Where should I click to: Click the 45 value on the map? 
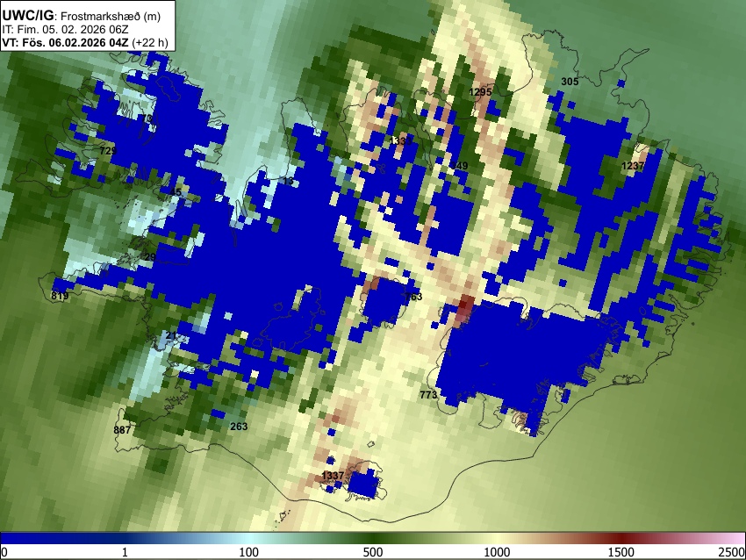(x=176, y=192)
